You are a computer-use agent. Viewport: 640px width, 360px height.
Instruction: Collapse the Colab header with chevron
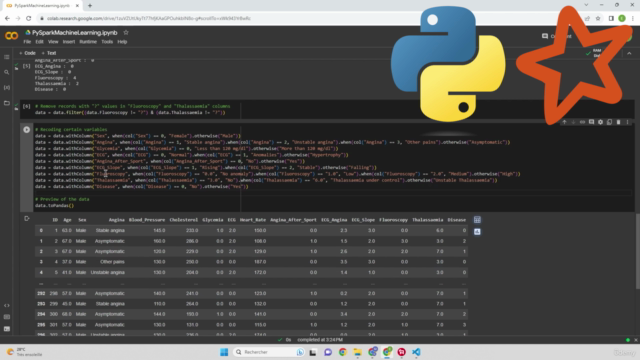[629, 53]
